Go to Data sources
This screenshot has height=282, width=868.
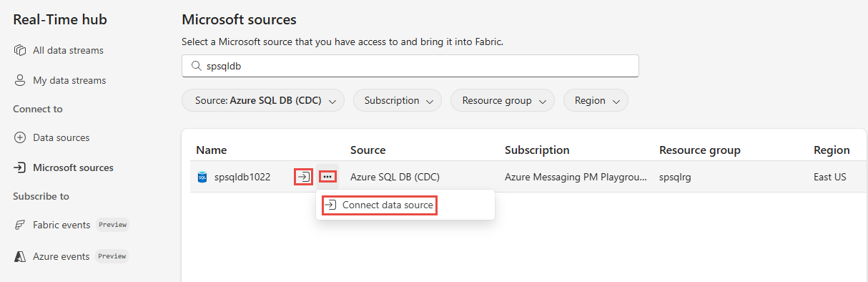61,137
